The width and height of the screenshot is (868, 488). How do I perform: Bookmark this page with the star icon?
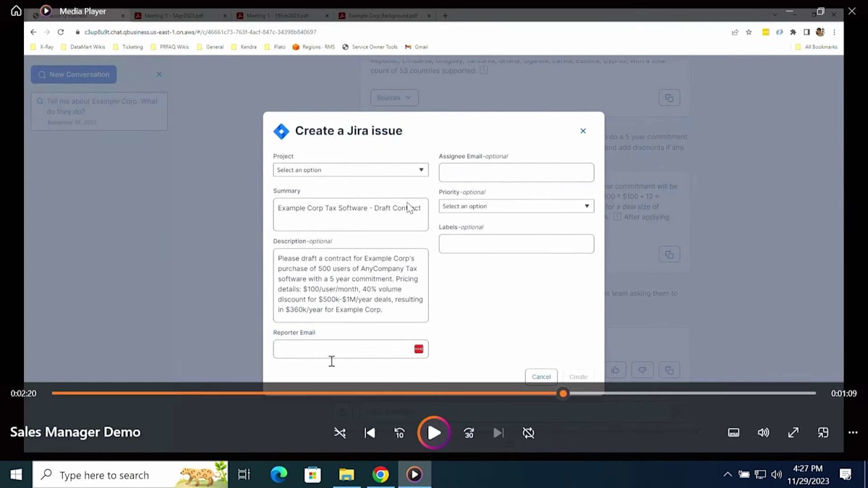pyautogui.click(x=749, y=32)
